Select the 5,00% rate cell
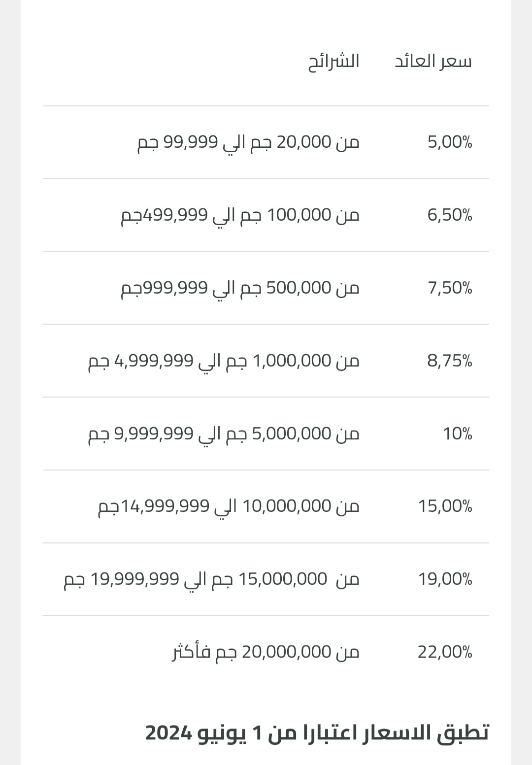This screenshot has height=765, width=532. 450,142
